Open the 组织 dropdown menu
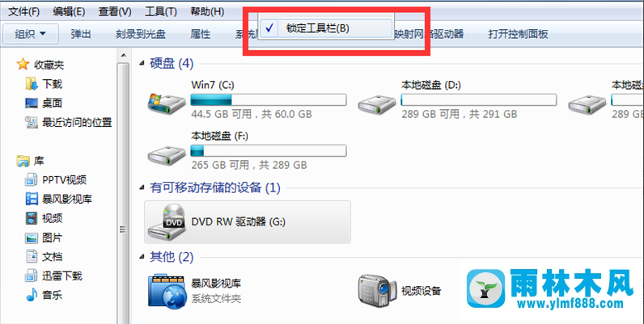Viewport: 644px width, 324px height. click(31, 34)
